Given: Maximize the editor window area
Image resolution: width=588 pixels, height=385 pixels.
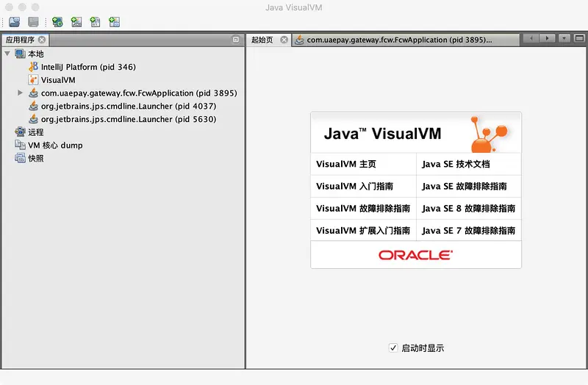Looking at the screenshot, I should click(579, 38).
